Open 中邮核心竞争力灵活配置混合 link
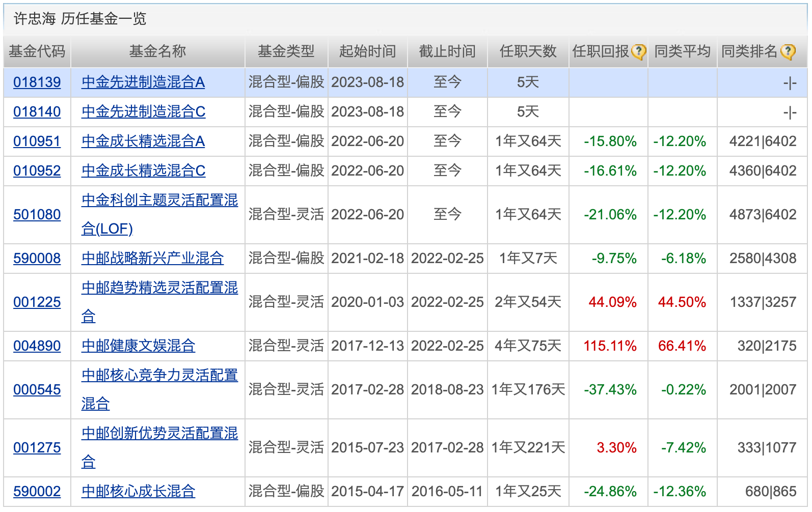Screen dimensions: 812x512 [x=159, y=390]
